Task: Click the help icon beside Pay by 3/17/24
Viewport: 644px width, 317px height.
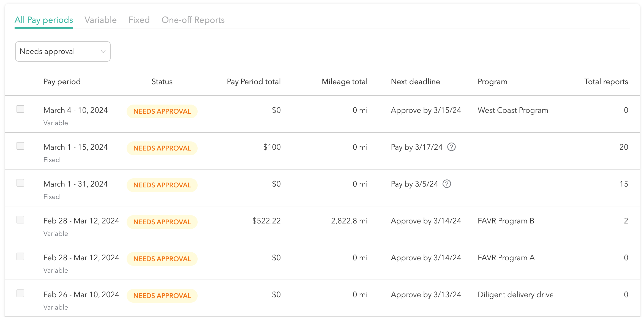Action: click(451, 147)
